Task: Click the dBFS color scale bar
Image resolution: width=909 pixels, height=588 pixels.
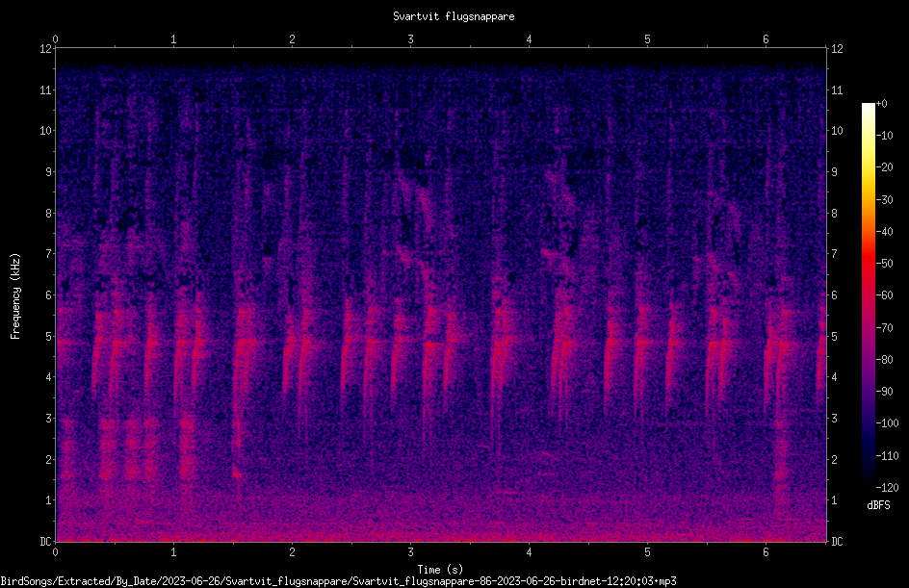Action: click(868, 295)
